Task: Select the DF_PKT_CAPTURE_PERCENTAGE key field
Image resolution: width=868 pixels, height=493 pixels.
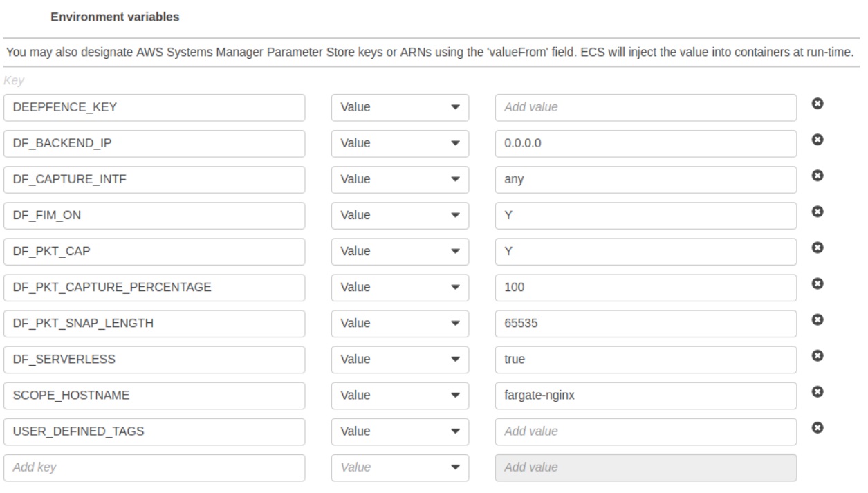Action: [x=154, y=288]
